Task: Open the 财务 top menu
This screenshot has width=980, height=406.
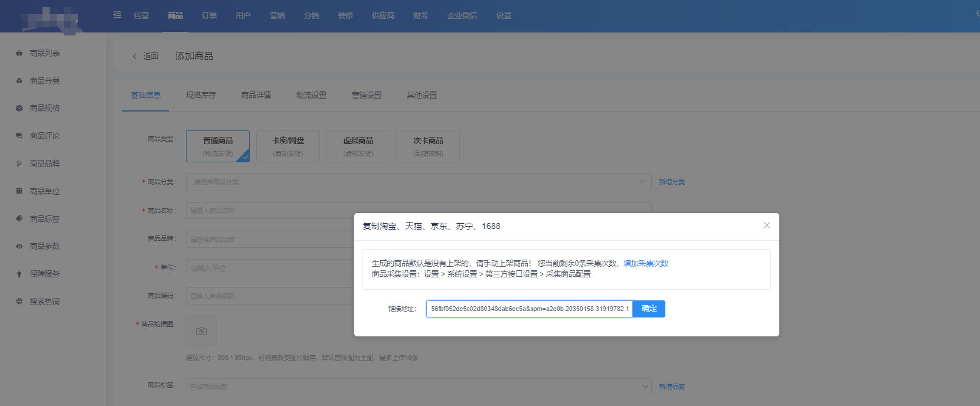Action: click(421, 15)
